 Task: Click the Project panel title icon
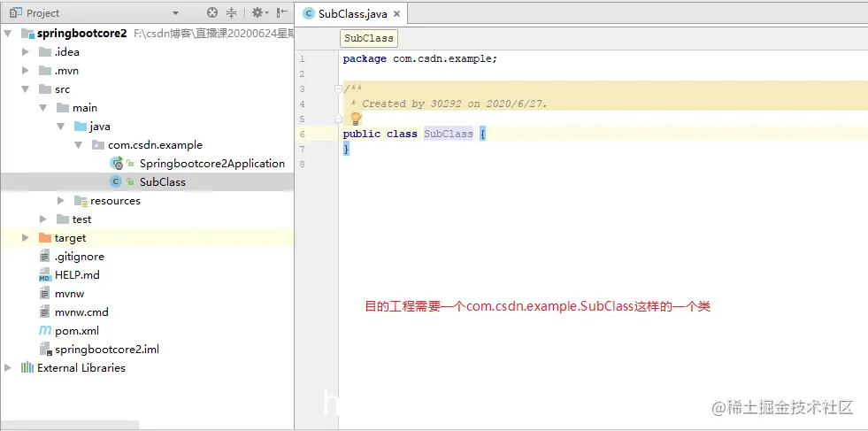[x=16, y=12]
